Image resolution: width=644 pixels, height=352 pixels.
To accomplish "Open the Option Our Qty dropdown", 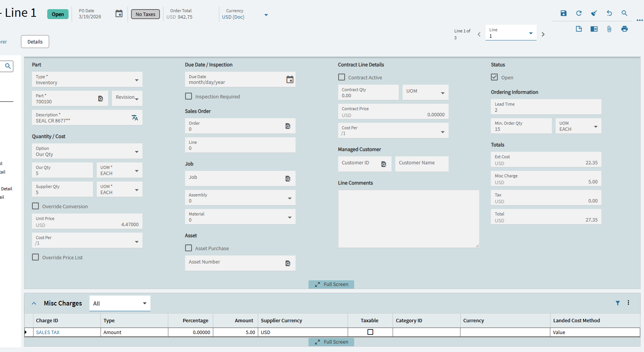I will pyautogui.click(x=137, y=152).
